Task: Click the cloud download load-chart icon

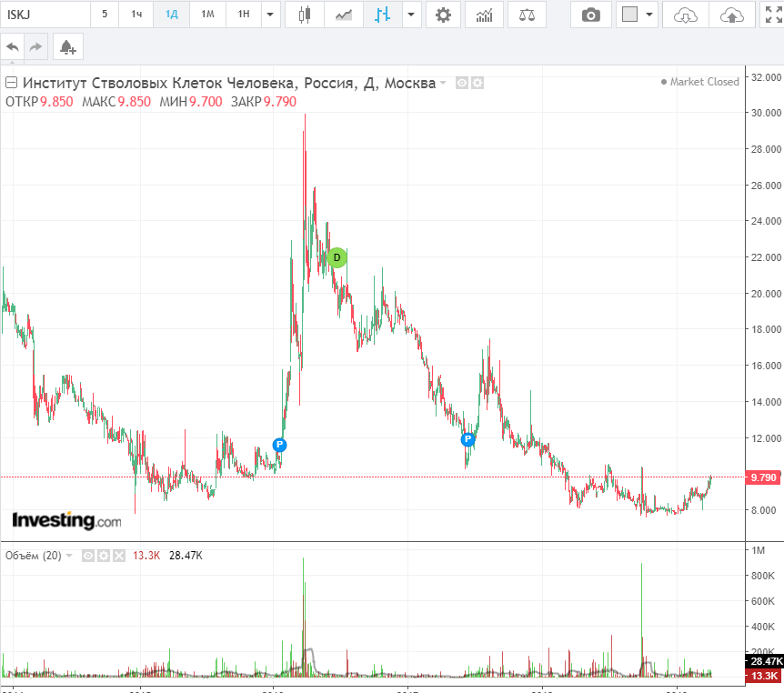Action: 686,15
